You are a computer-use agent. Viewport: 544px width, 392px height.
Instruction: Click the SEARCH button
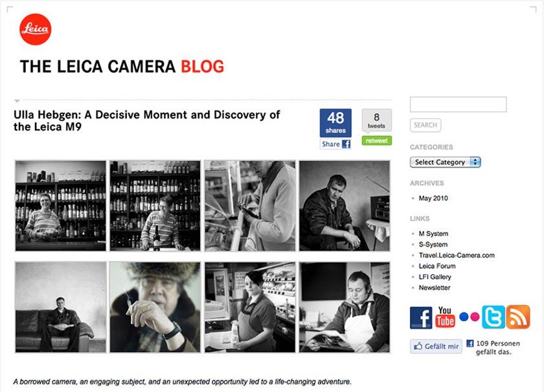coord(425,125)
